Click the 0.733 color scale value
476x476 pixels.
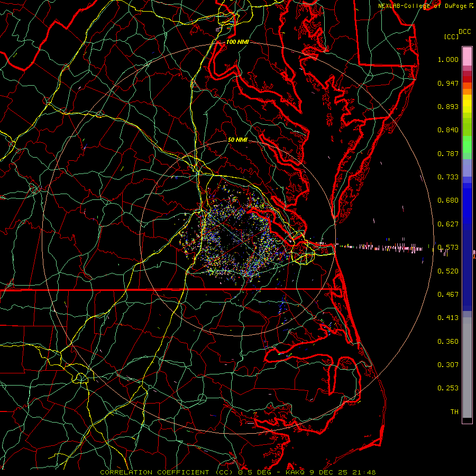448,177
